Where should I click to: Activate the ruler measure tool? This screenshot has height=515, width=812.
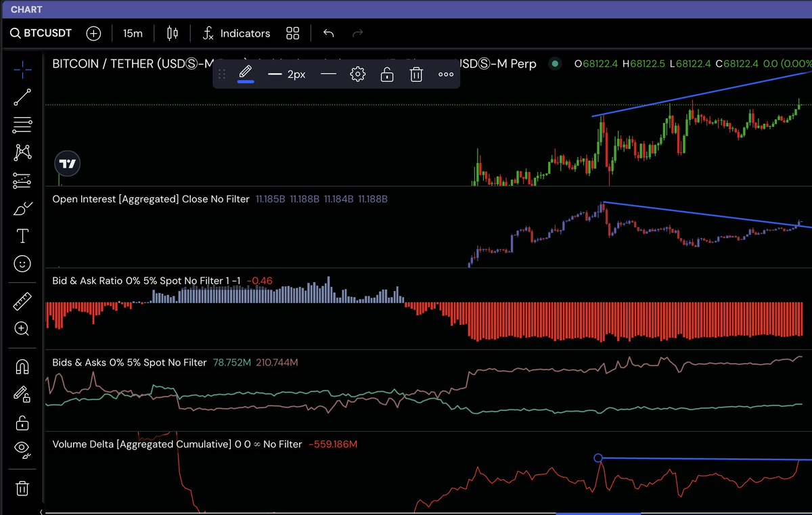coord(22,301)
